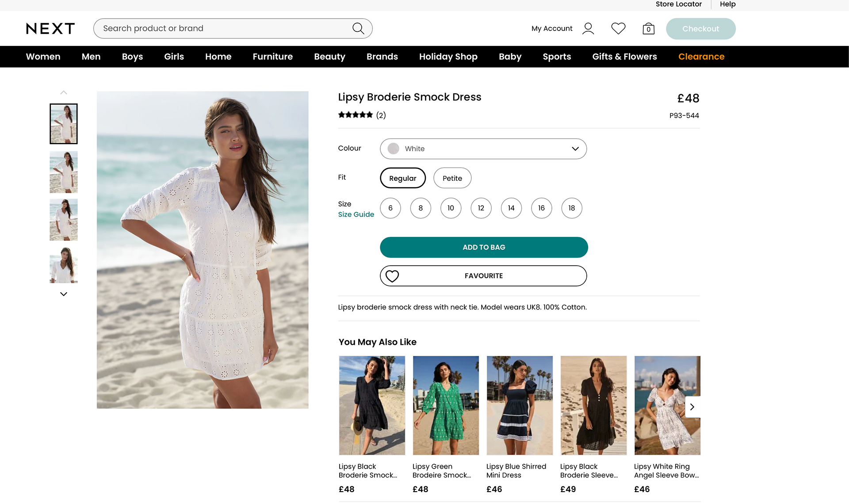Open the Colour dropdown
Viewport: 849px width, 504px height.
tap(483, 149)
